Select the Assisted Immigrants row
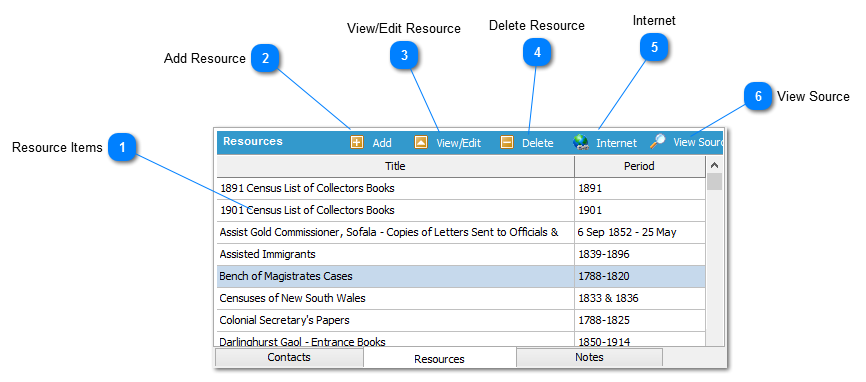Screen dimensions: 866x382 [x=395, y=254]
